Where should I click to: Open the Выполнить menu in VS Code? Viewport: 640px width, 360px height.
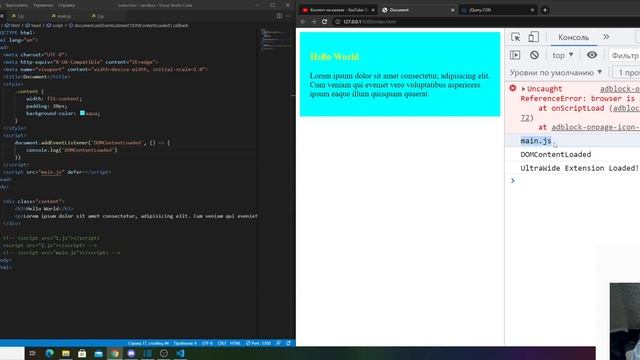pos(16,5)
